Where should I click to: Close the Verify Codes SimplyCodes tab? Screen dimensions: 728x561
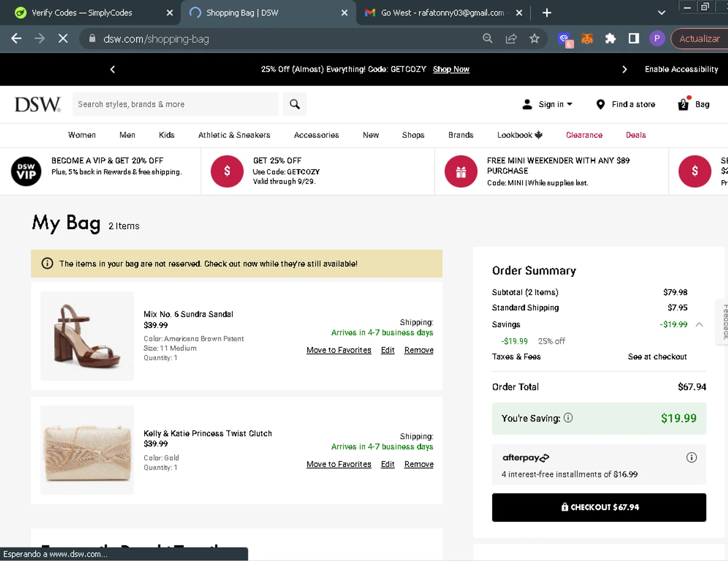[x=170, y=13]
